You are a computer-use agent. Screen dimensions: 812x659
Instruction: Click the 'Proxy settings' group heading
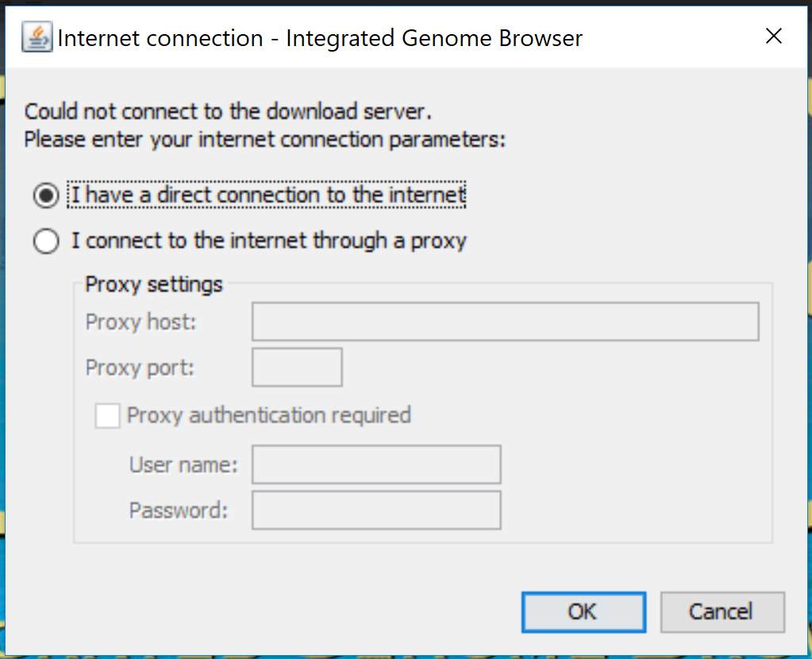pos(154,284)
